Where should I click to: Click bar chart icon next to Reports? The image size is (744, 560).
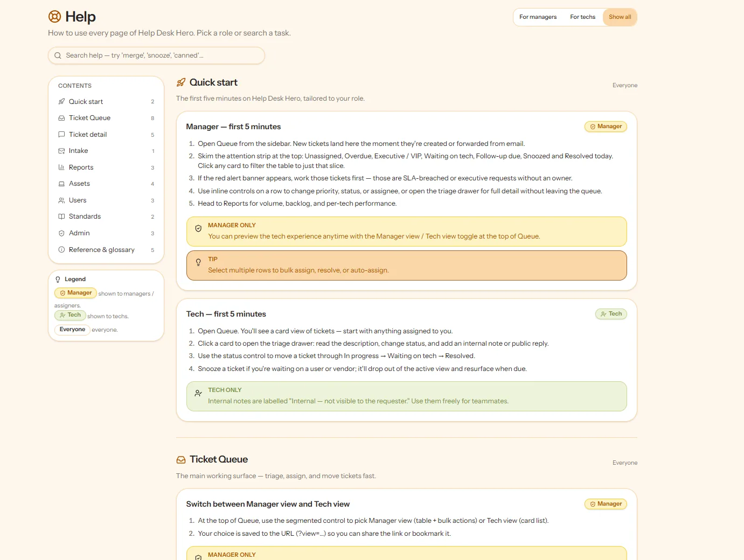click(x=61, y=167)
